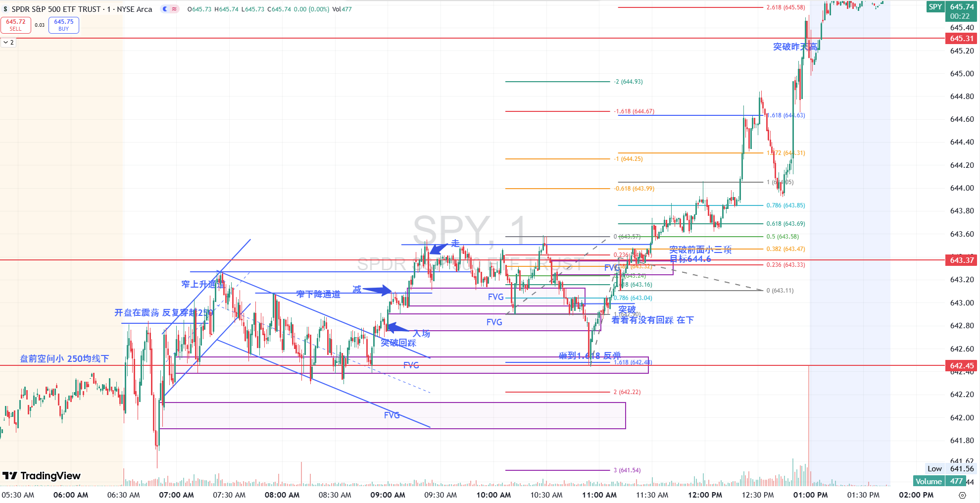Click the SPDR S&P 500 ETF TRUST title
Screen dimensions: 980x503
[56, 9]
